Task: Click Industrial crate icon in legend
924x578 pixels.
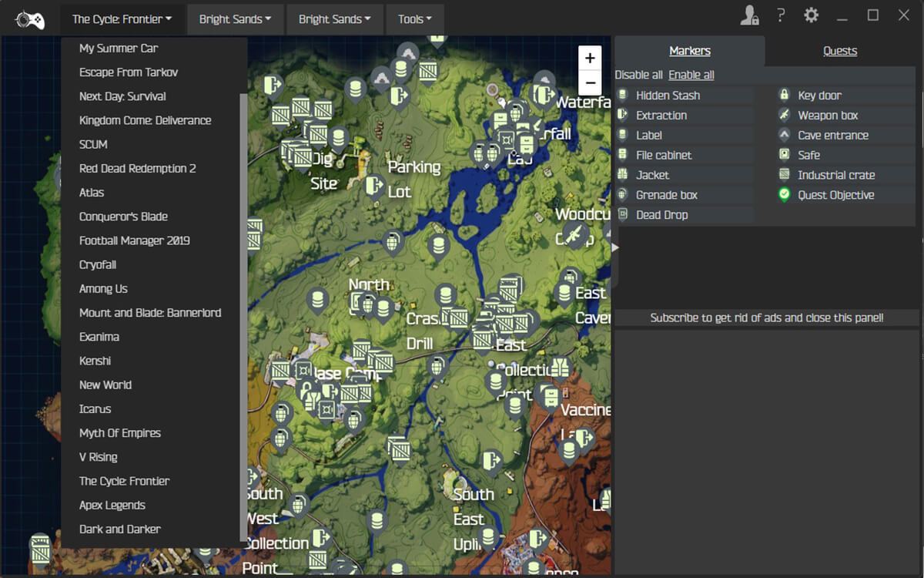Action: 784,176
